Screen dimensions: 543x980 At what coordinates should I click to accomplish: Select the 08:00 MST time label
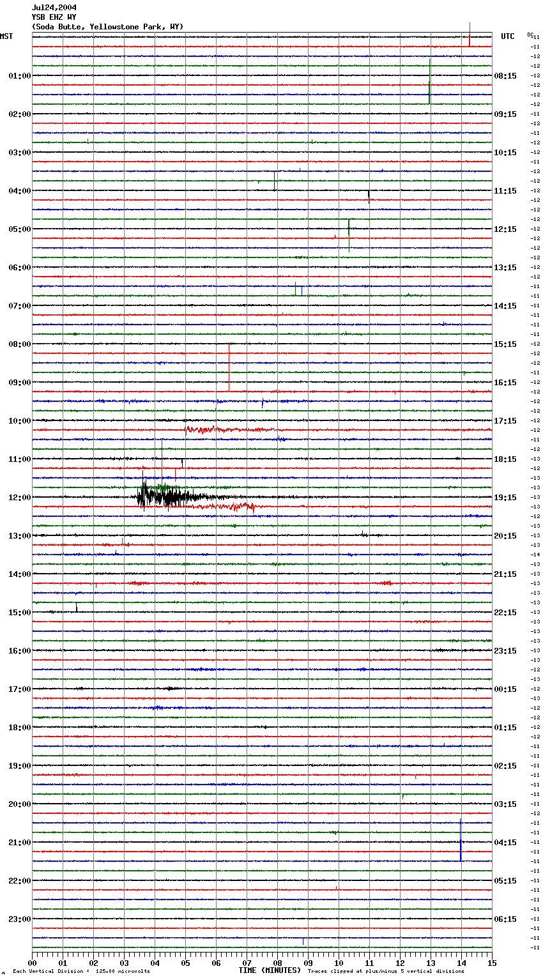20,344
